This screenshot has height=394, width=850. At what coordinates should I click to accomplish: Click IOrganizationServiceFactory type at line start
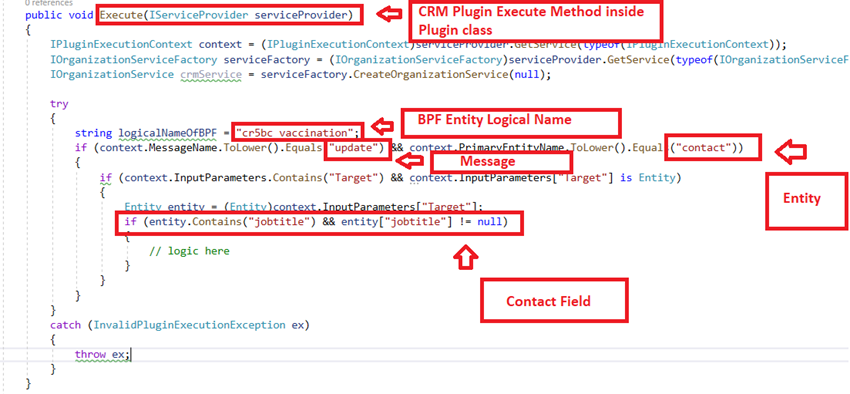pyautogui.click(x=133, y=60)
